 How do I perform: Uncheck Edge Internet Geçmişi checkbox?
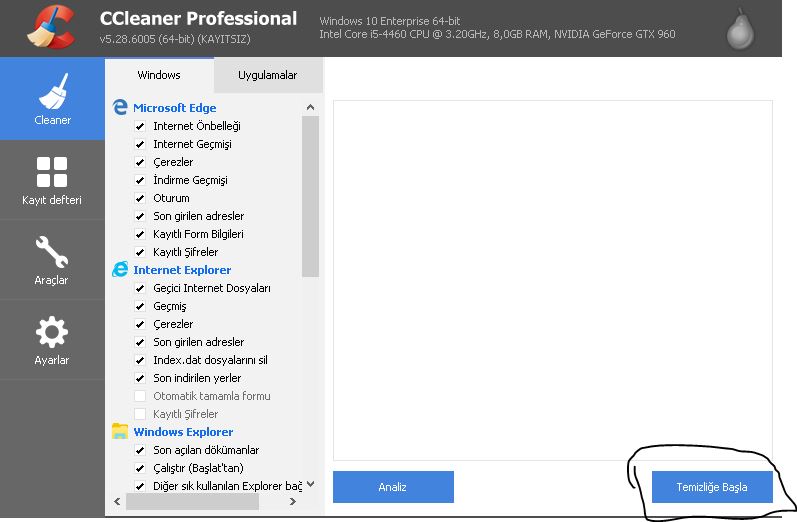(140, 144)
